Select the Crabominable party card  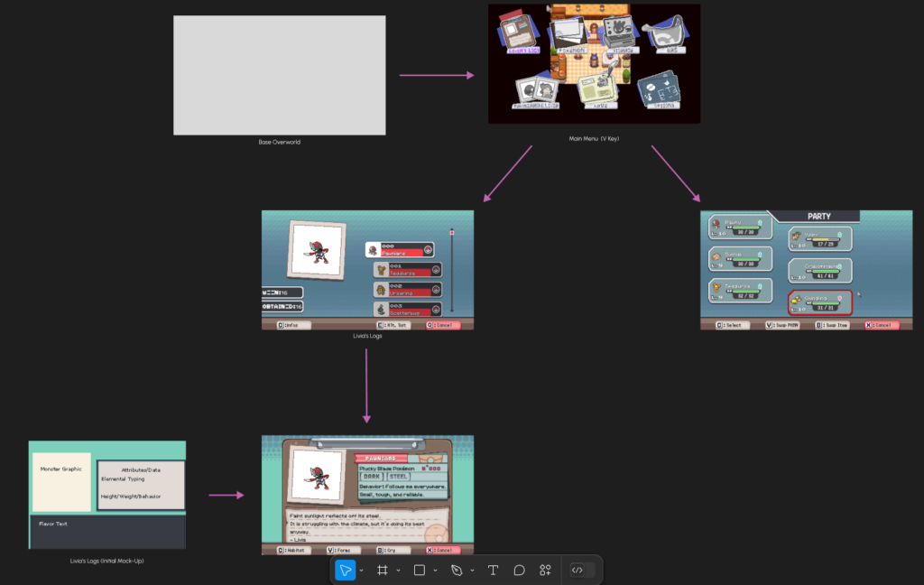click(819, 271)
